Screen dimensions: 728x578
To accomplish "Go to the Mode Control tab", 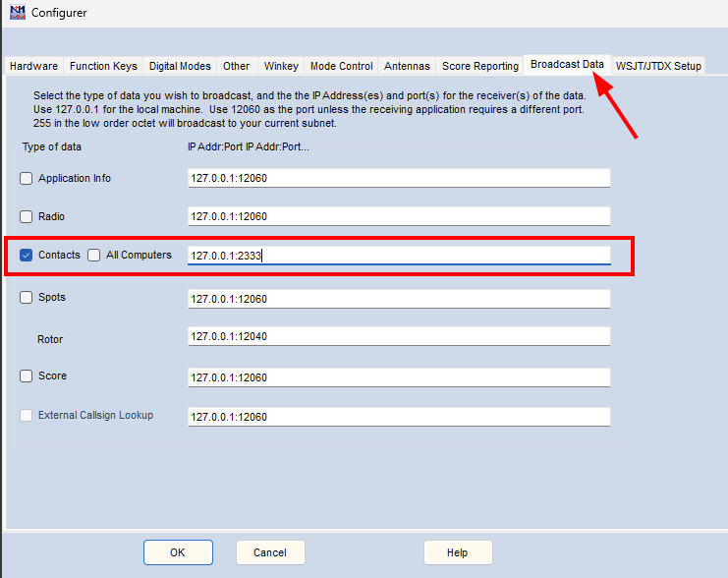I will (341, 67).
